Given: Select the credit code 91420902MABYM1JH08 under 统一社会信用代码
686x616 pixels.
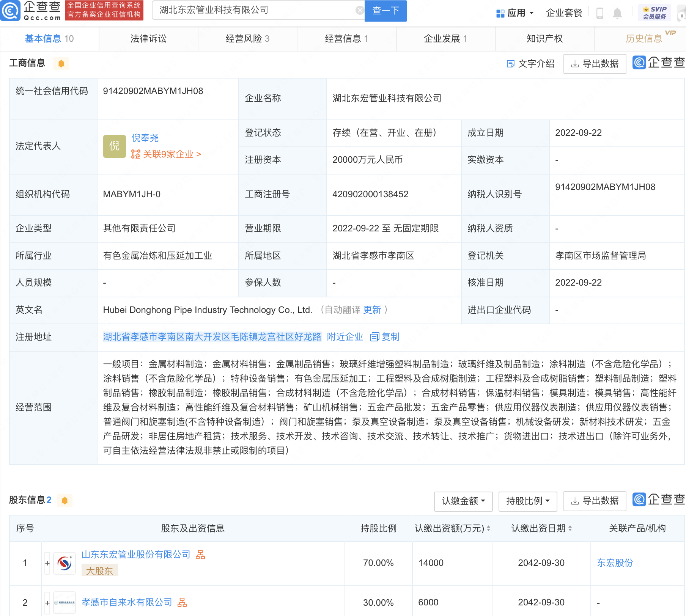Looking at the screenshot, I should [153, 91].
